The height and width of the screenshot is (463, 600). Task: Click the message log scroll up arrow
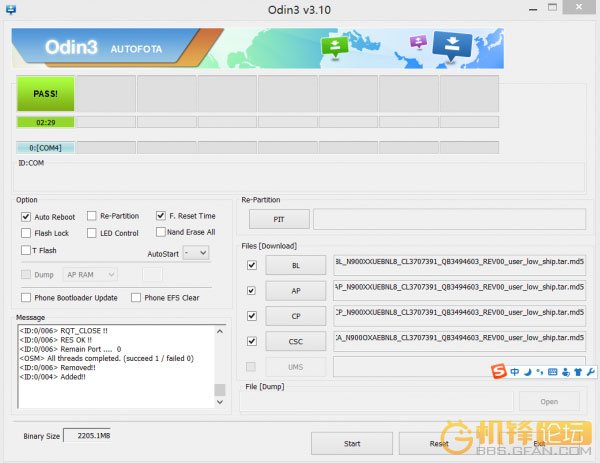220,331
